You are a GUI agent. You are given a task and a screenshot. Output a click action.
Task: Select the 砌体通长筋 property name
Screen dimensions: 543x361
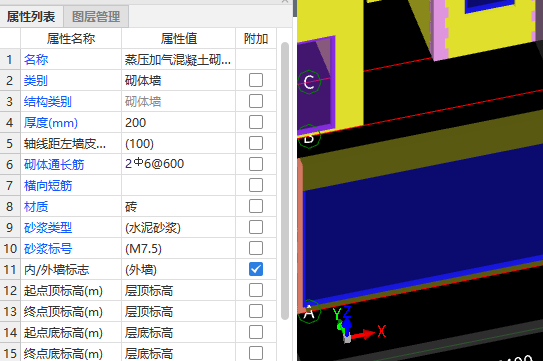coord(54,165)
